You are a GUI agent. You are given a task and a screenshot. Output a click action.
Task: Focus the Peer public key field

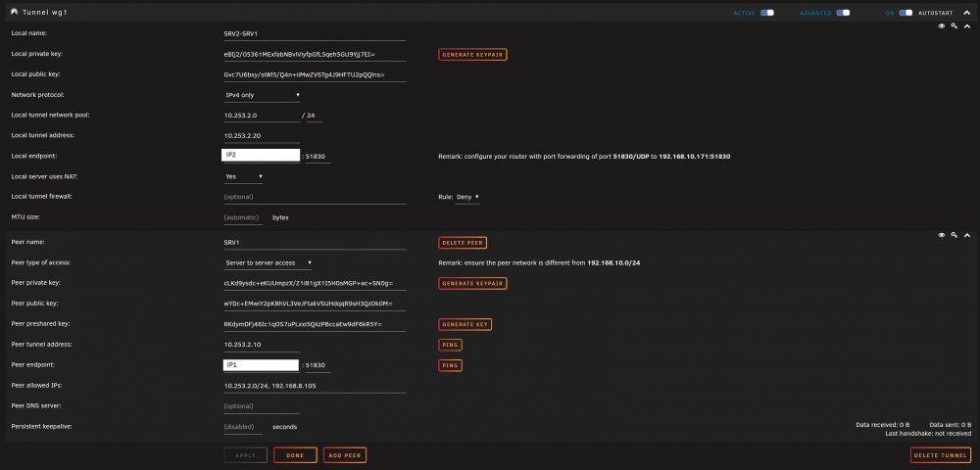point(315,304)
